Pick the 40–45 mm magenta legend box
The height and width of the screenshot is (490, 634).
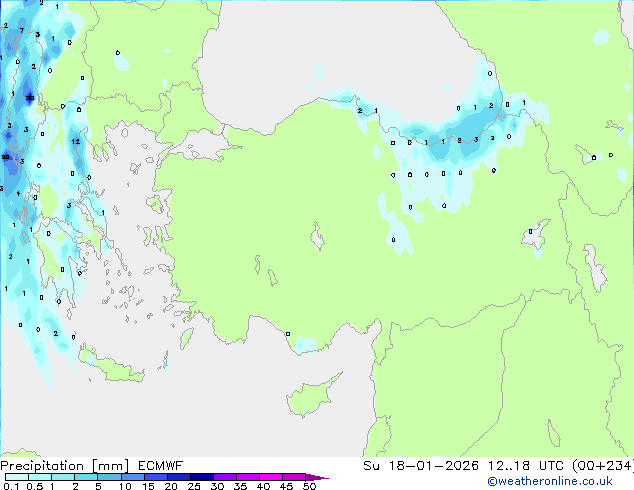(271, 477)
